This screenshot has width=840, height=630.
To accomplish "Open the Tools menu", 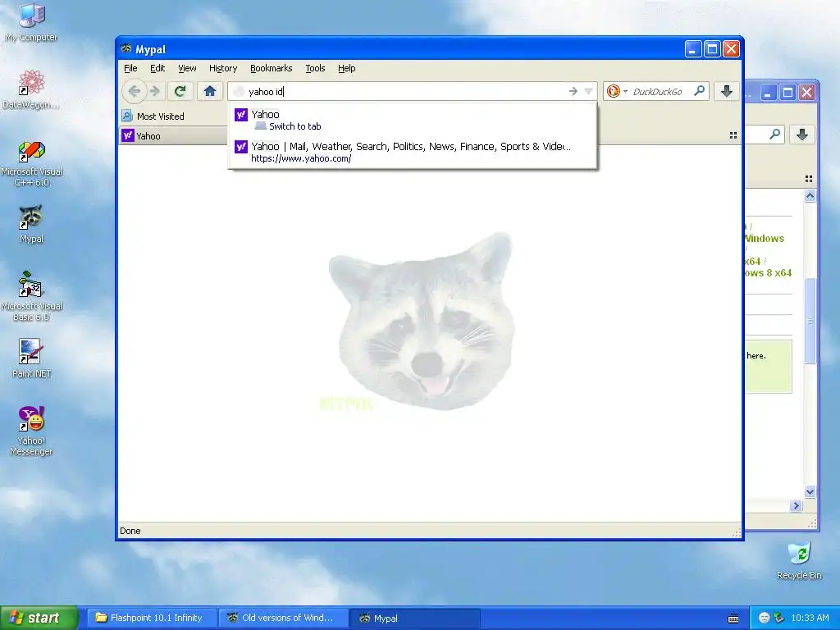I will [315, 68].
